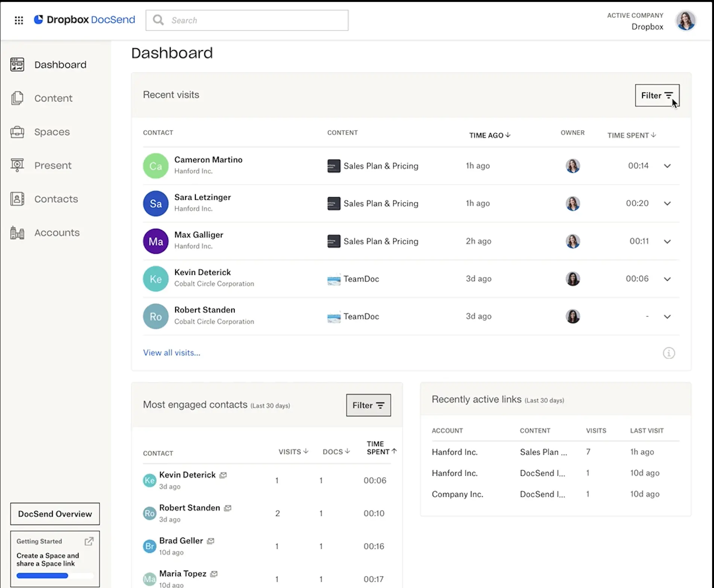
Task: Navigate to Accounts in the sidebar
Action: coord(57,233)
